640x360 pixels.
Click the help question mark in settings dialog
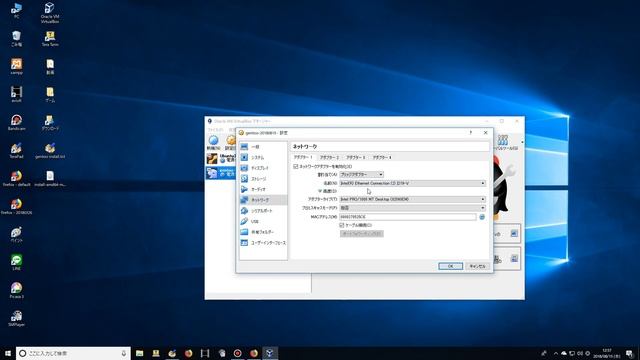(x=471, y=133)
